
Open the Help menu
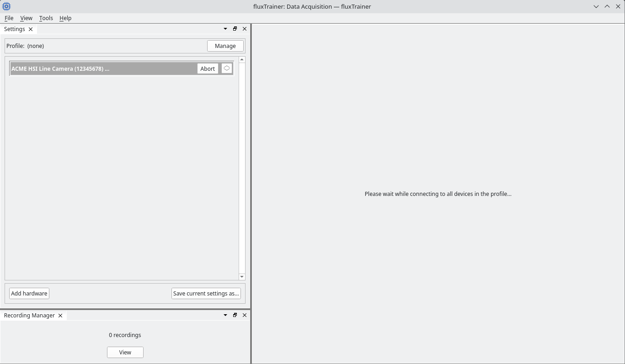click(65, 18)
